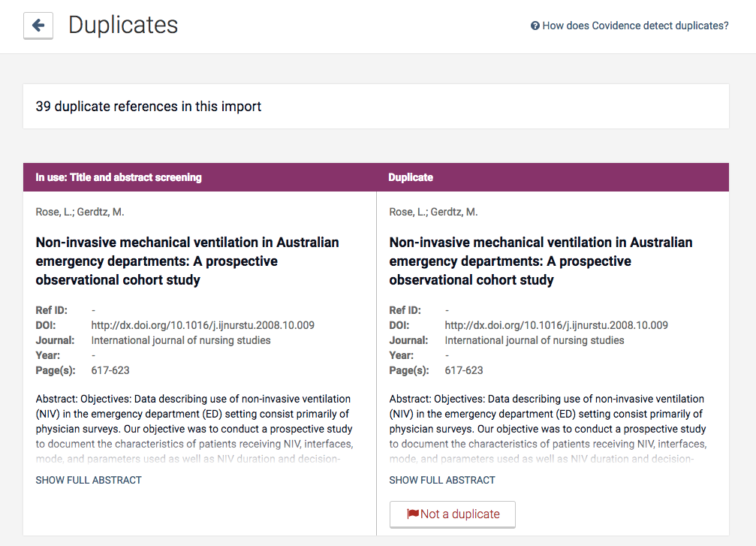
Task: Open "How does Covidence detect duplicates?" link
Action: [x=635, y=26]
